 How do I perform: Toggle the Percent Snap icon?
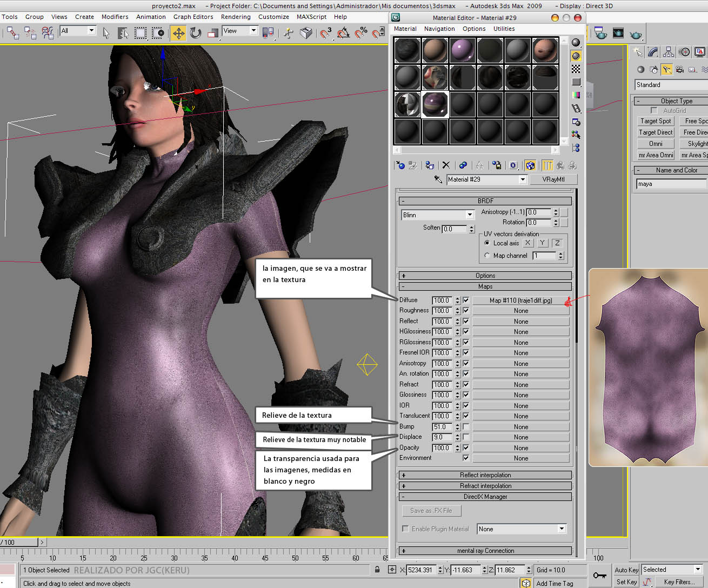tap(361, 34)
